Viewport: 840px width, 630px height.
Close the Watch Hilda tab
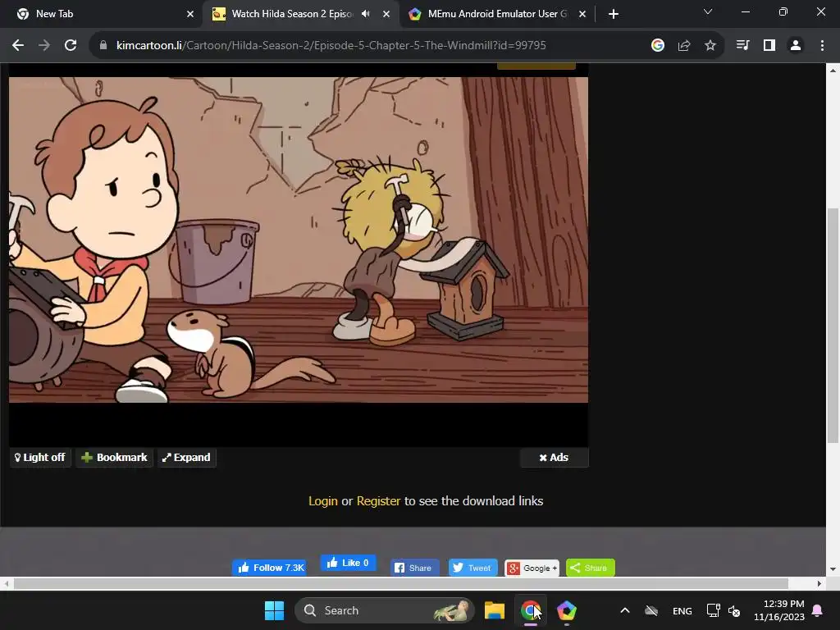(x=386, y=14)
